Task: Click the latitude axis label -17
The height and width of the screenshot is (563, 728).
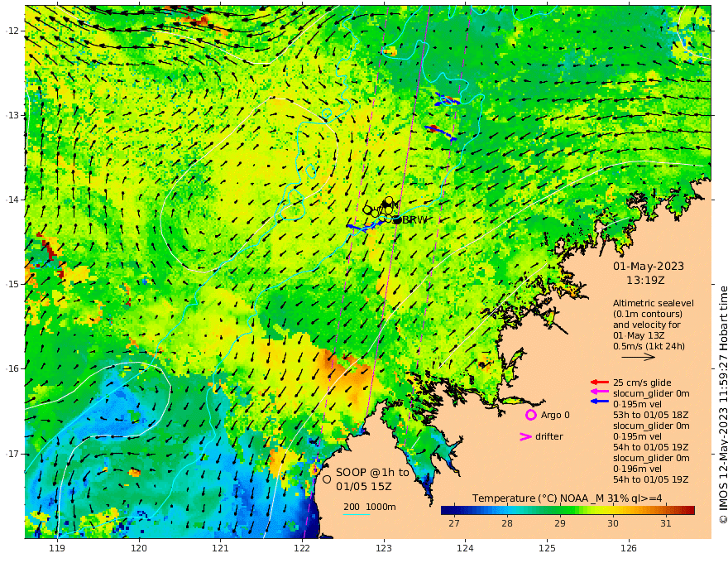Action: [x=12, y=454]
